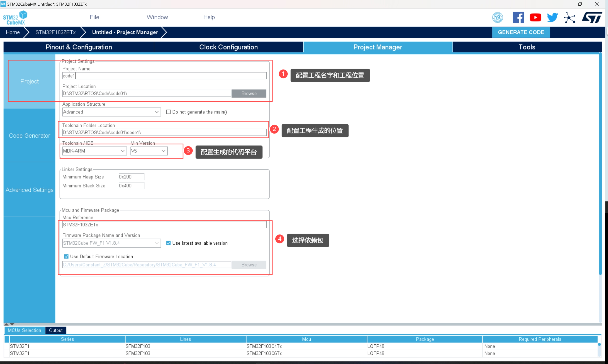
Task: Open the ST Facebook page icon
Action: pyautogui.click(x=518, y=18)
